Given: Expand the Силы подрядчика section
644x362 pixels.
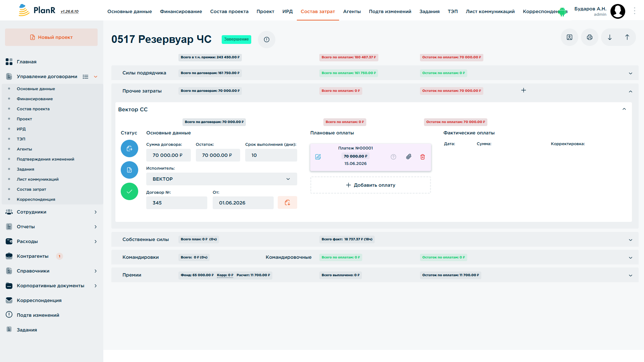Looking at the screenshot, I should pyautogui.click(x=631, y=73).
